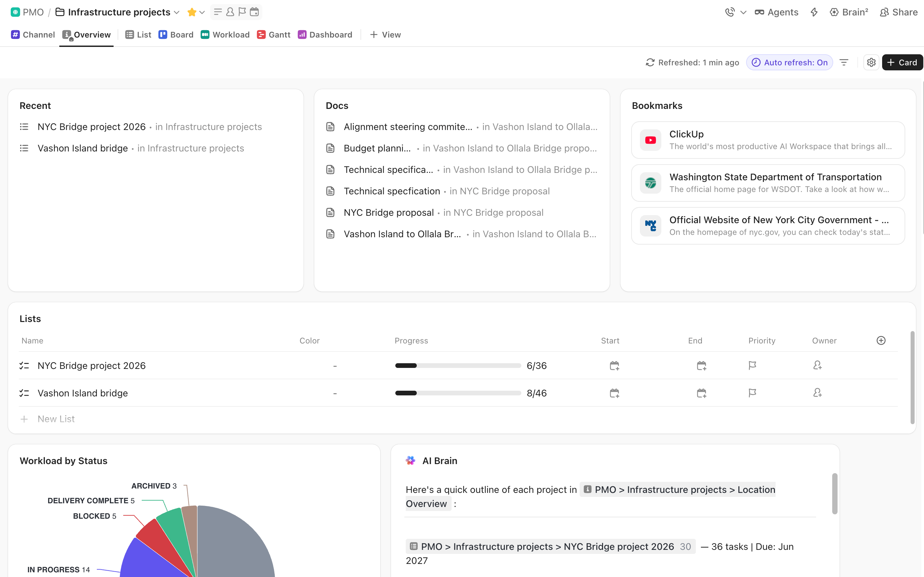Click the Share button
Viewport: 924px width, 577px height.
click(x=899, y=12)
